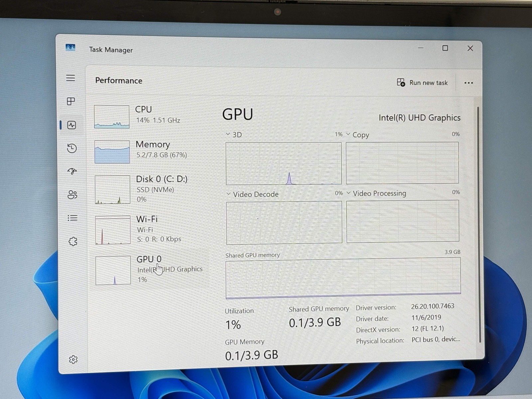Click the 3D engine graph
532x399 pixels.
284,163
